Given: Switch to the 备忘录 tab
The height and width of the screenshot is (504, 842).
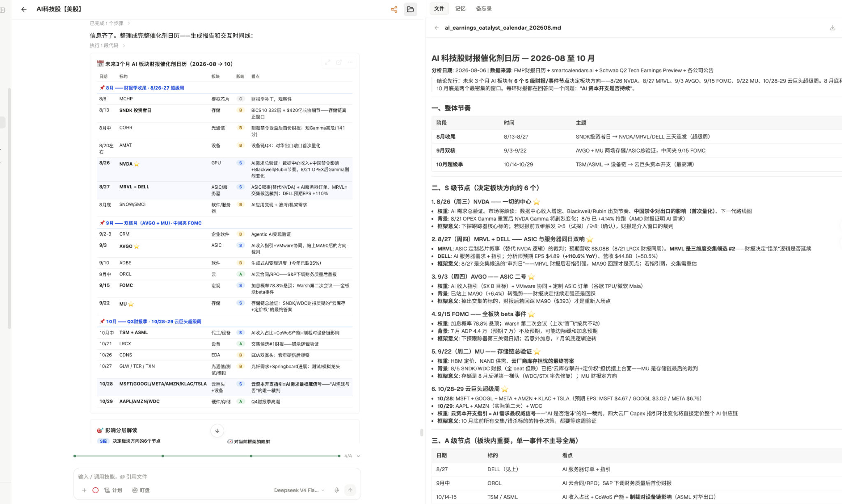Looking at the screenshot, I should pos(483,9).
